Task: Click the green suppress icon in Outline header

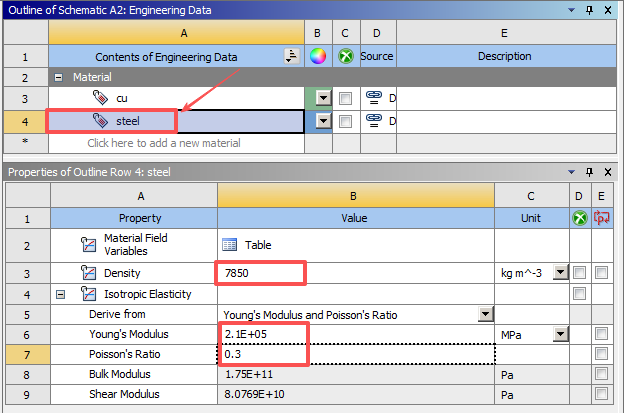Action: click(346, 56)
